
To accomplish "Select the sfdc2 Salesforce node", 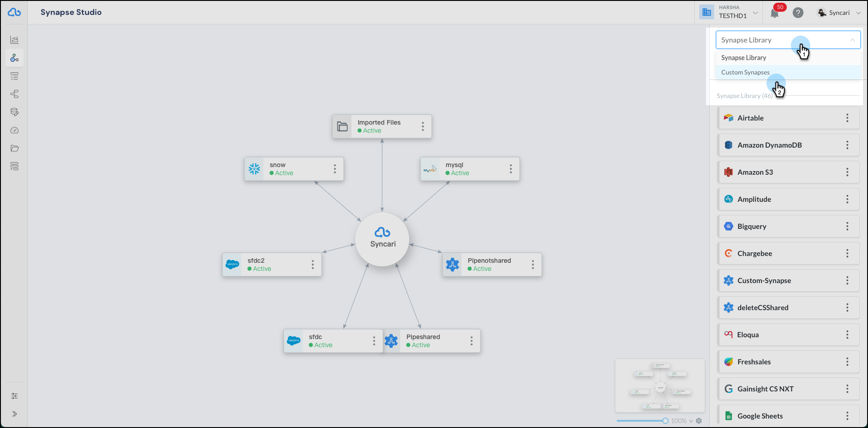I will [x=272, y=265].
